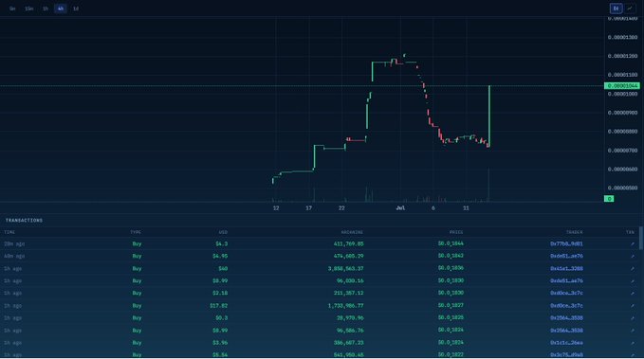
Task: Open trader 0xde51…ae76 in the $4.95 row
Action: [566, 256]
